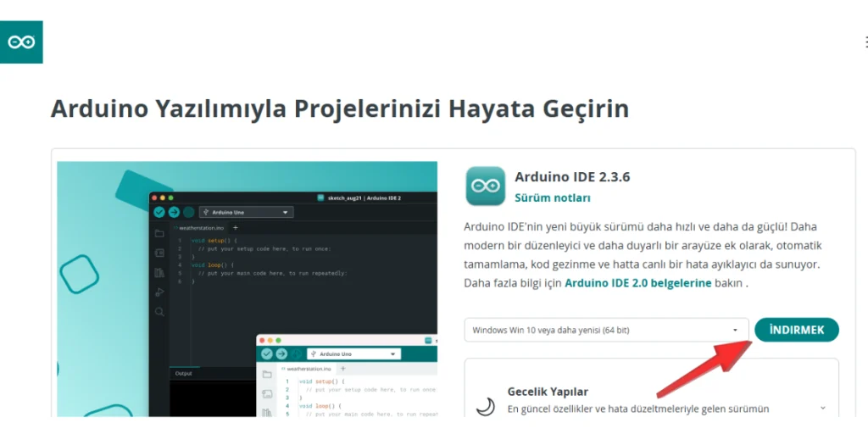Click the İNDİRMEK download button
The width and height of the screenshot is (868, 434).
(797, 330)
